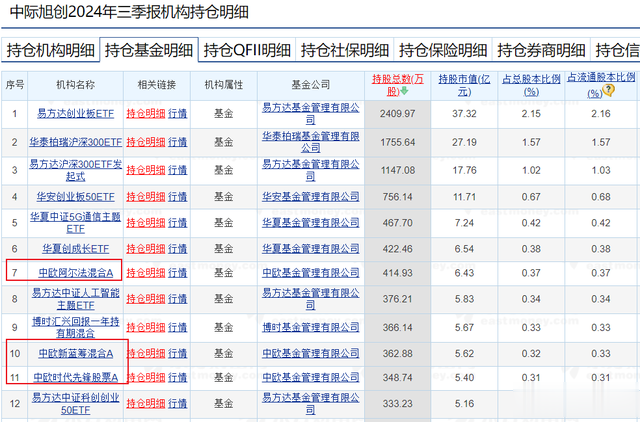Open the 华安创业板50ETF fund link
The height and width of the screenshot is (422, 640).
(76, 197)
